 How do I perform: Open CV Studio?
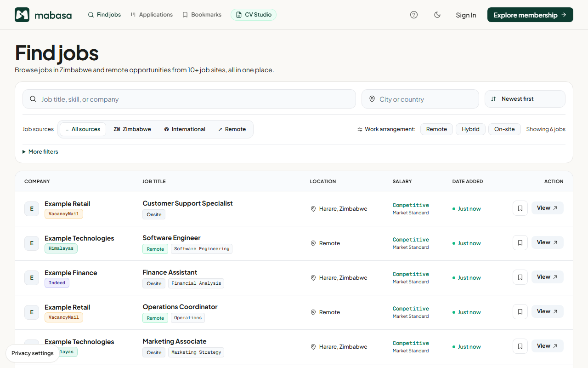click(254, 15)
